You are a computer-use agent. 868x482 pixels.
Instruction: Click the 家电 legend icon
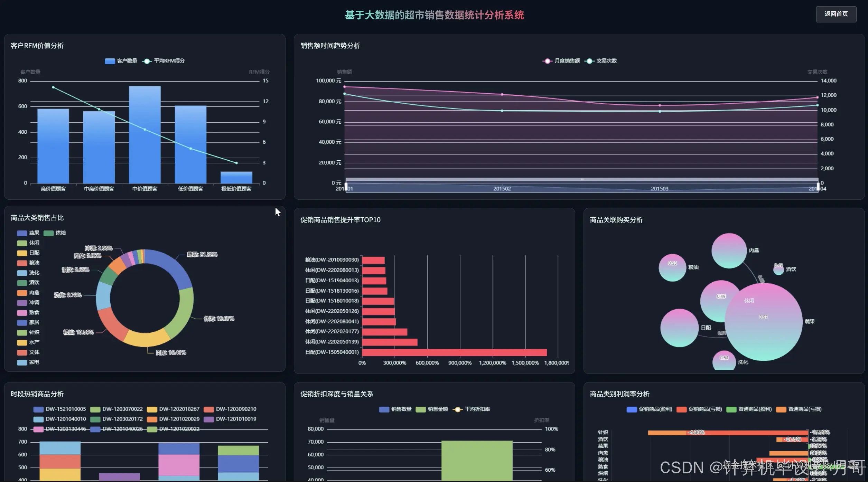tap(22, 362)
